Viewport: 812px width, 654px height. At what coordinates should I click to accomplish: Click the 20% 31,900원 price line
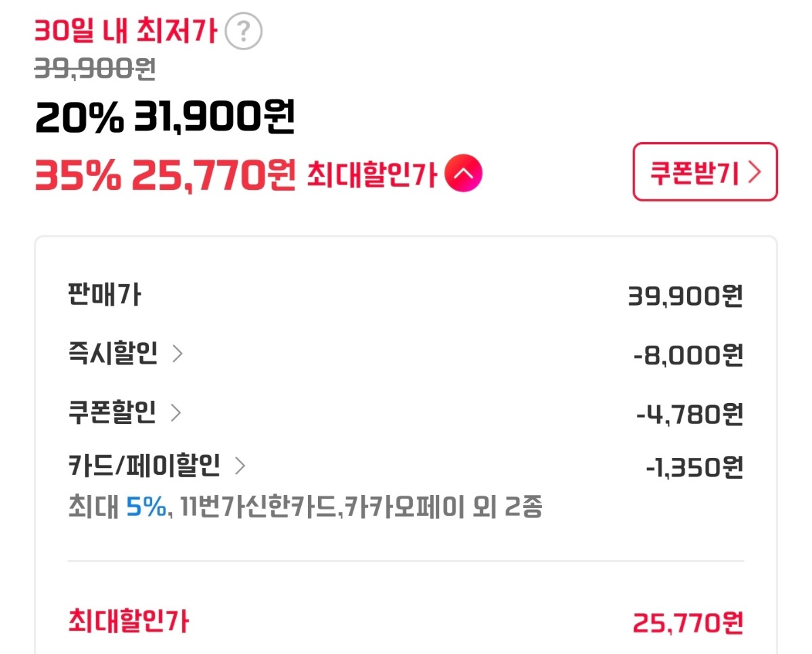tap(164, 120)
